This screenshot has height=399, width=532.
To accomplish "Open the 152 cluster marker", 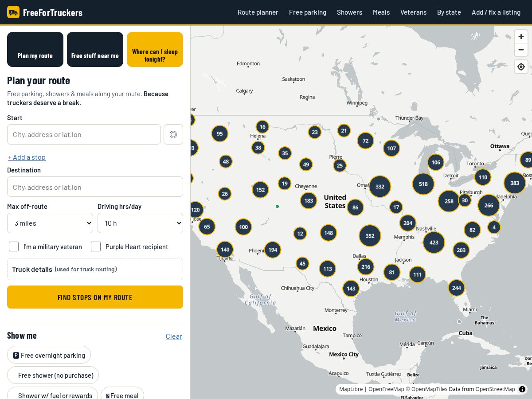I will [x=260, y=190].
